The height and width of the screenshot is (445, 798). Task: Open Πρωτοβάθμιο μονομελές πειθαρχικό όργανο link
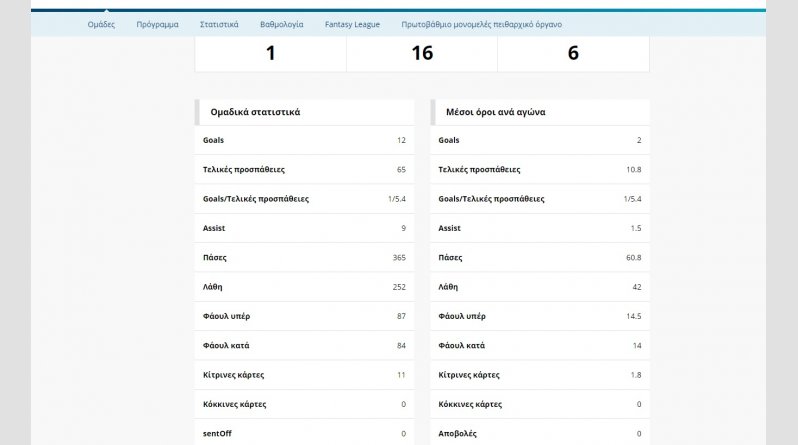pos(481,24)
